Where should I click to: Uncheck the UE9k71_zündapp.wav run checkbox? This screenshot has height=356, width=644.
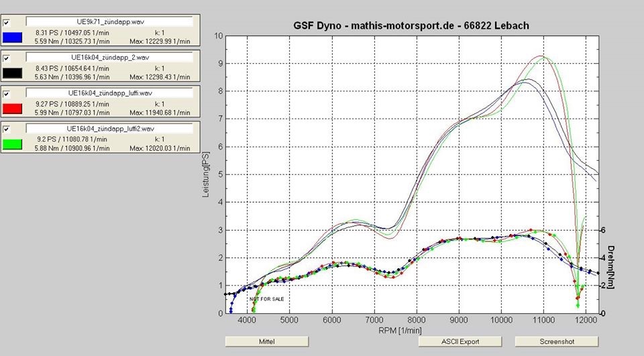click(7, 22)
